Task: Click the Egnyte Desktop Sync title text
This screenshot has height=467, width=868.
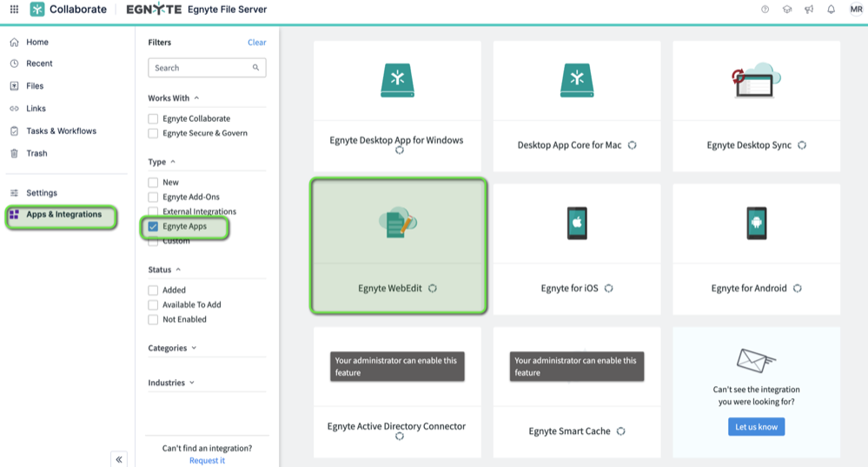Action: click(749, 145)
